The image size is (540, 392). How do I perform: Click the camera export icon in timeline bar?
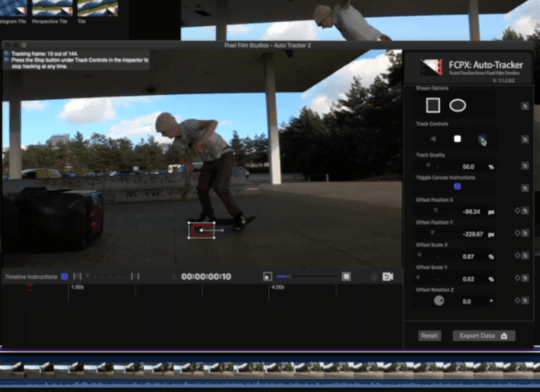click(x=388, y=277)
